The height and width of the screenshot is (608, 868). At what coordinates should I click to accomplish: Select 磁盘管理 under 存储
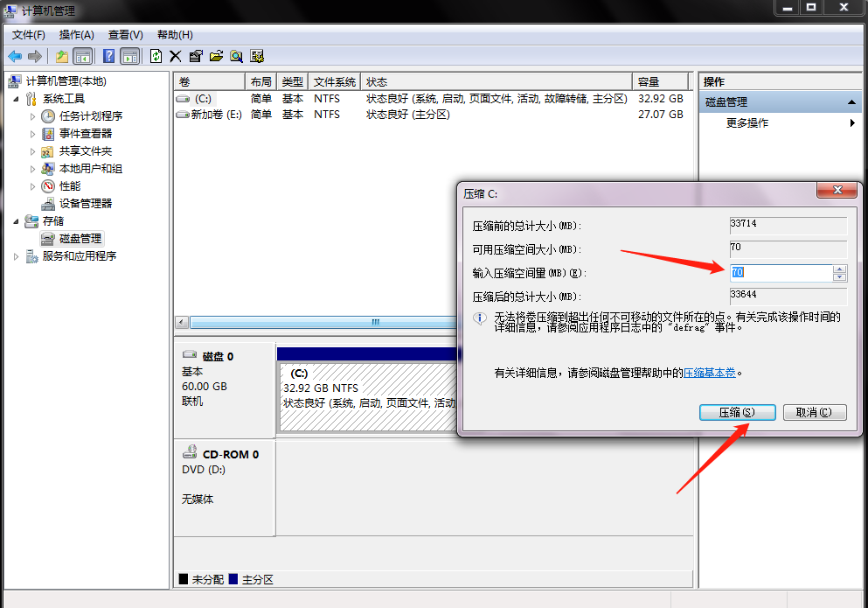(x=79, y=238)
